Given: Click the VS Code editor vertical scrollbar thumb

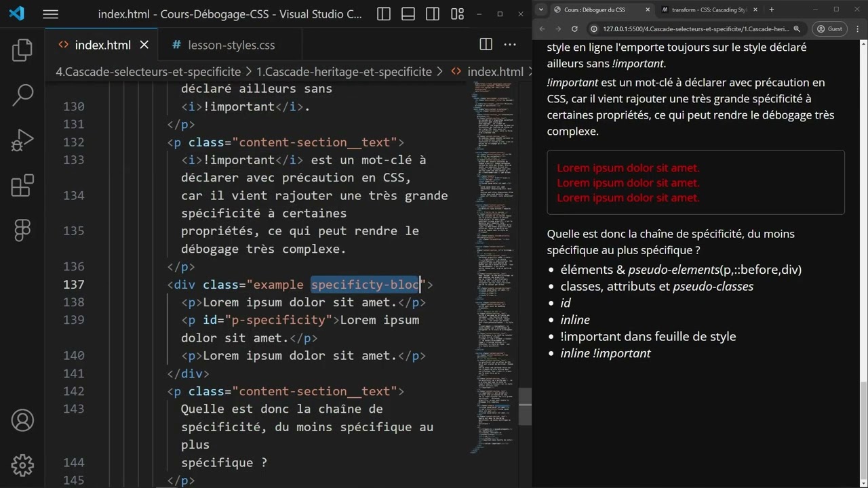Looking at the screenshot, I should tap(525, 406).
